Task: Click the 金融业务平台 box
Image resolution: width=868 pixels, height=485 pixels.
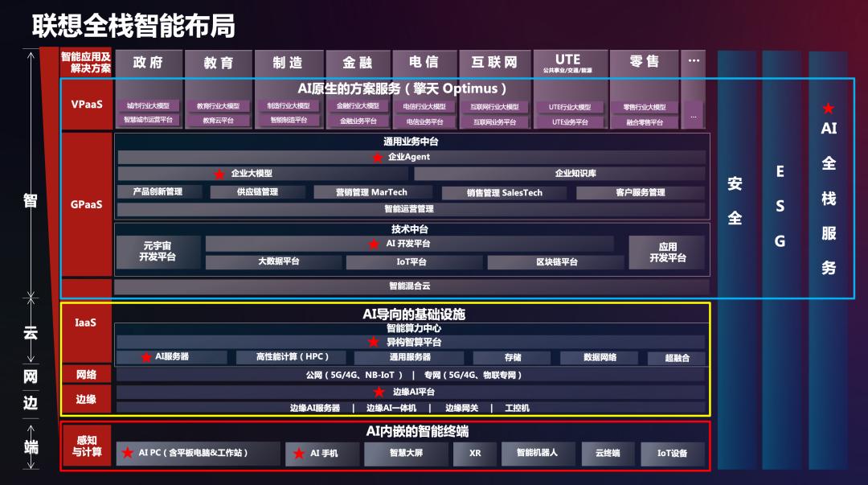Action: 358,121
